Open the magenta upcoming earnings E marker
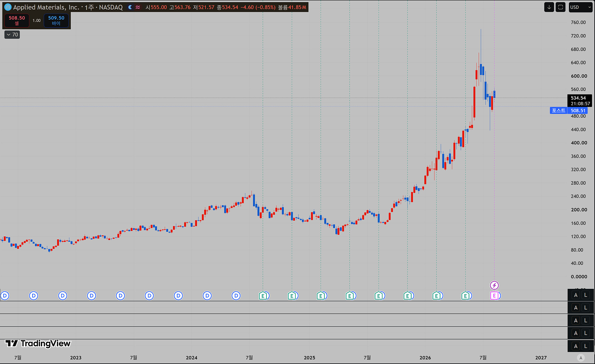The image size is (595, 364). point(494,296)
